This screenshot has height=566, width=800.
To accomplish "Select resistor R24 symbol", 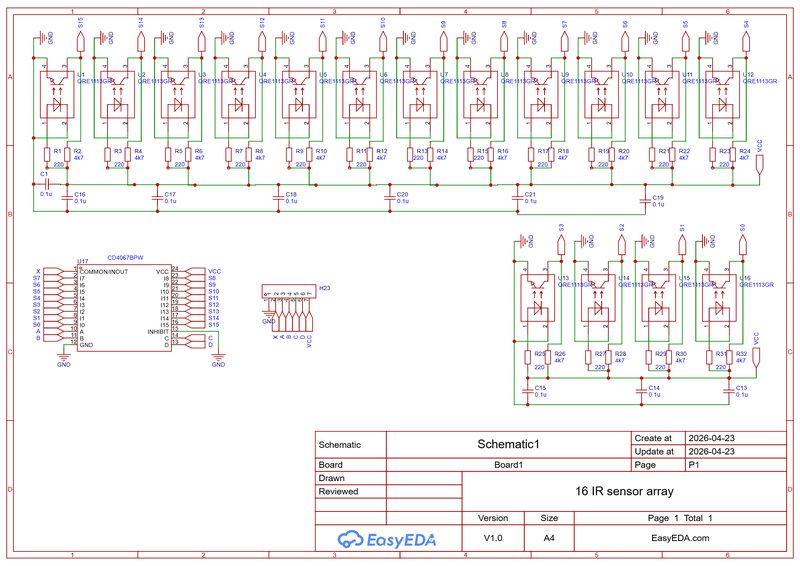I will pos(733,155).
